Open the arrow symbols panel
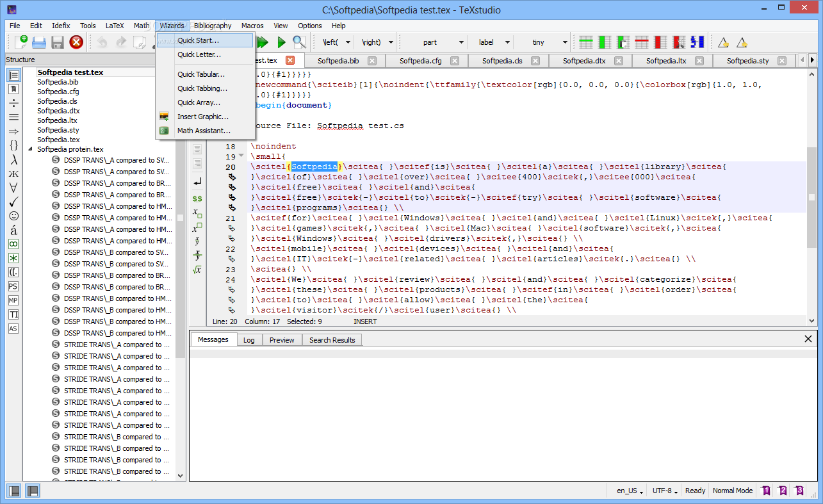The width and height of the screenshot is (823, 504). point(13,131)
